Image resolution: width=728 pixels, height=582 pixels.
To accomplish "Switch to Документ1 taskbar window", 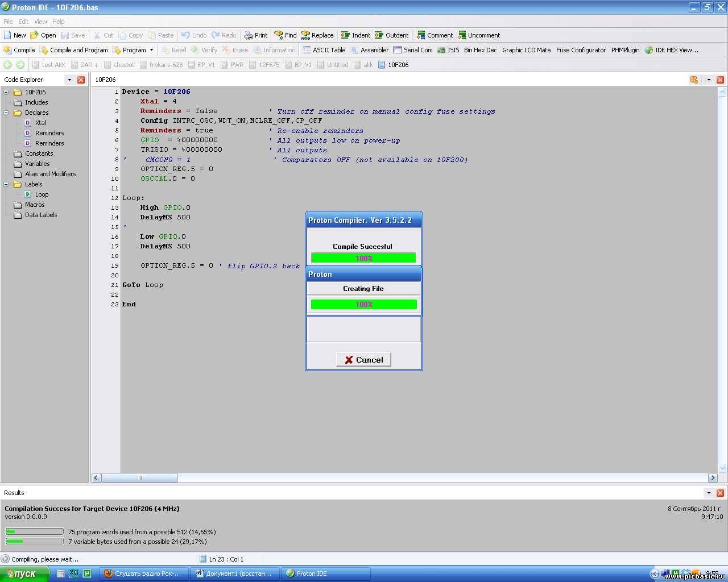I will coord(234,573).
